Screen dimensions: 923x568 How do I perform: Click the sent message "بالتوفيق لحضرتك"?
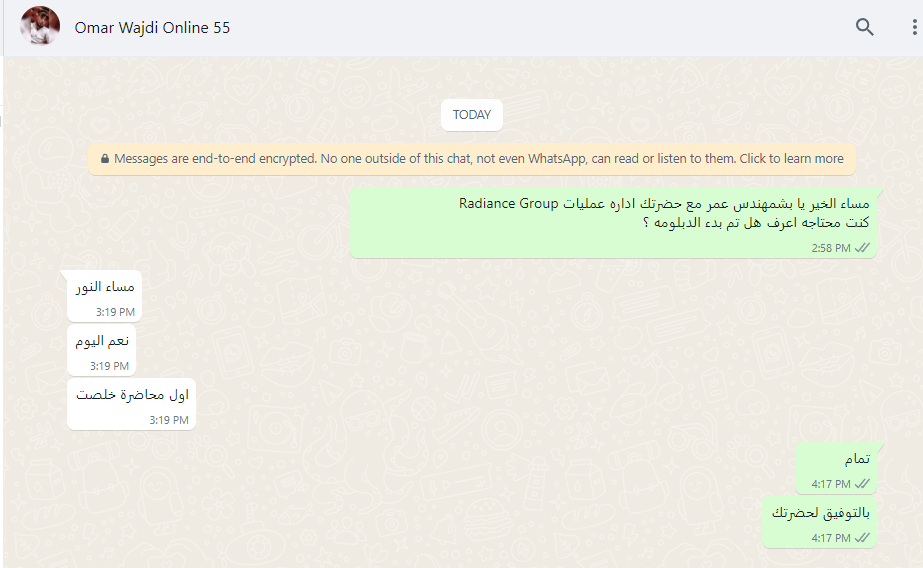coord(819,522)
